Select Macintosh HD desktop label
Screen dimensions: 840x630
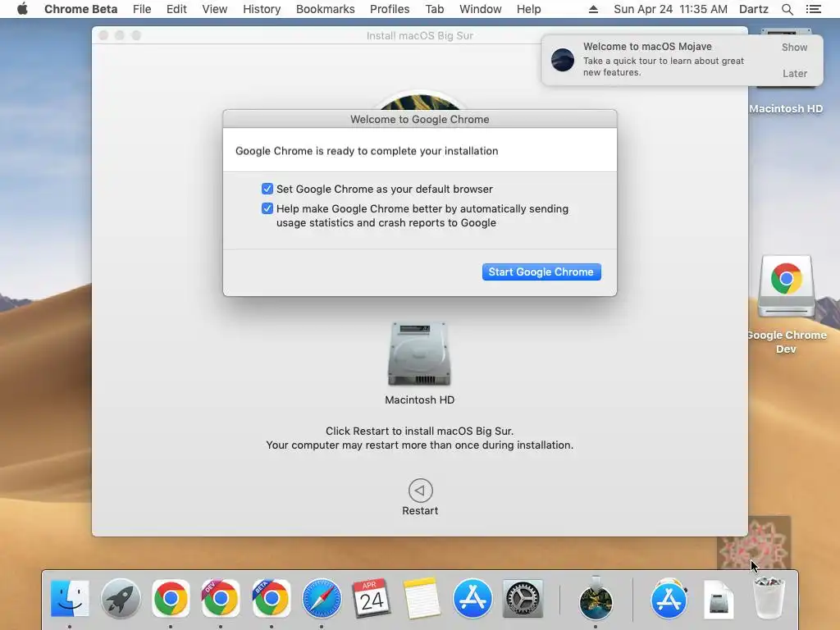point(786,109)
